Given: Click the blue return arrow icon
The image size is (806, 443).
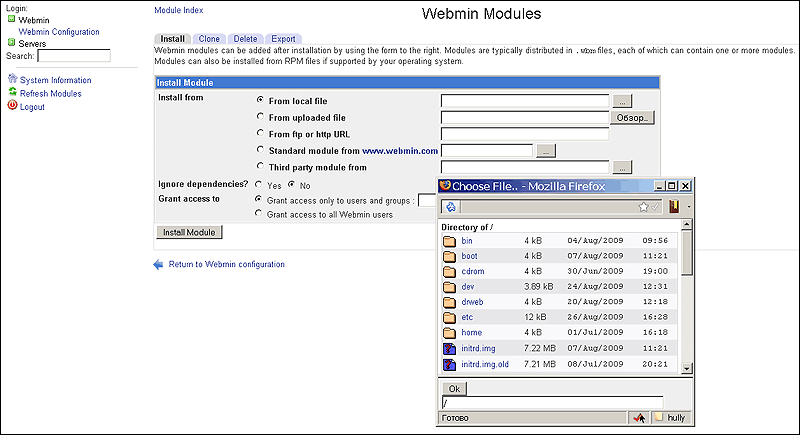Looking at the screenshot, I should [x=158, y=265].
